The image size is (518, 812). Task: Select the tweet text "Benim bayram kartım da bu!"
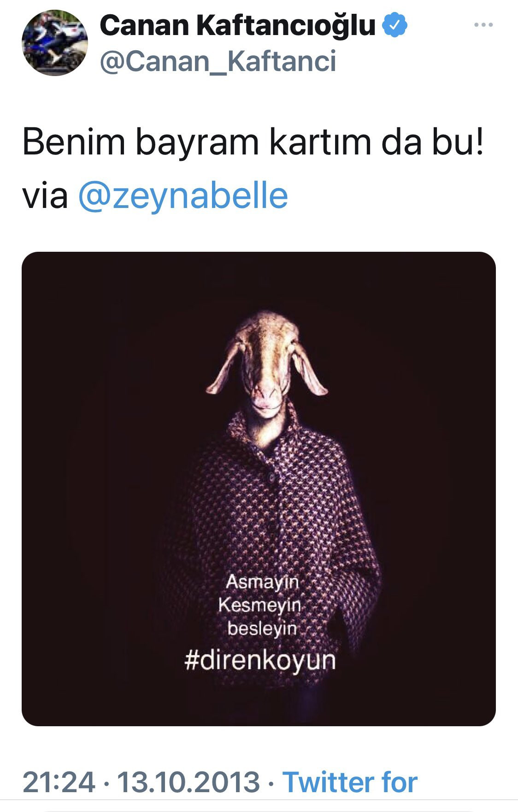(253, 142)
